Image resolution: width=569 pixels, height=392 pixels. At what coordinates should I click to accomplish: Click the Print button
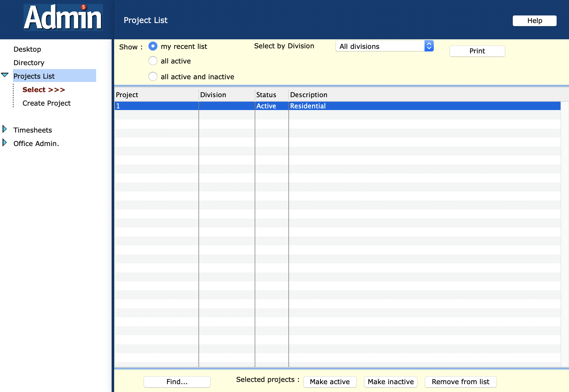(x=477, y=51)
